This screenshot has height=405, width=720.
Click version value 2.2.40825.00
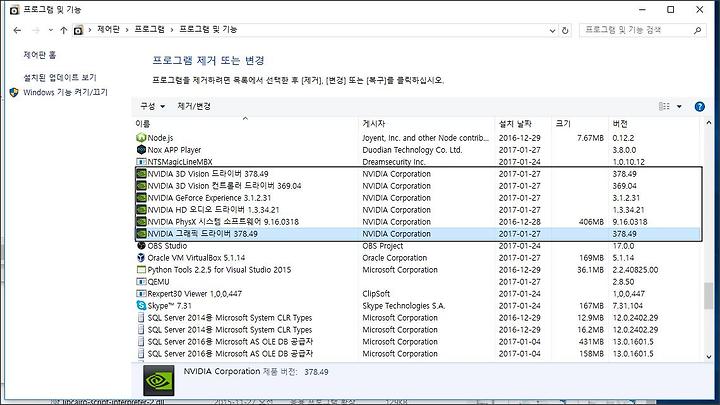(635, 270)
